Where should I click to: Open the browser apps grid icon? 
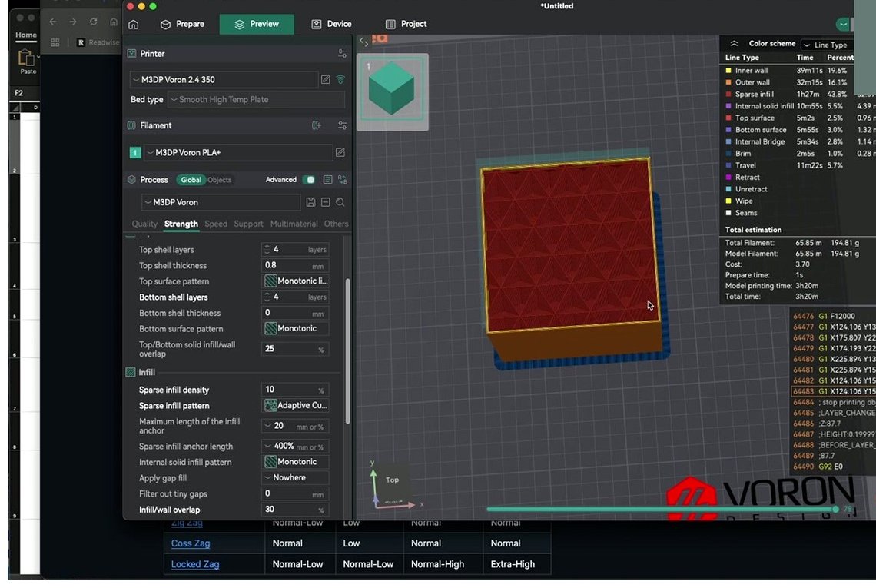click(x=55, y=42)
